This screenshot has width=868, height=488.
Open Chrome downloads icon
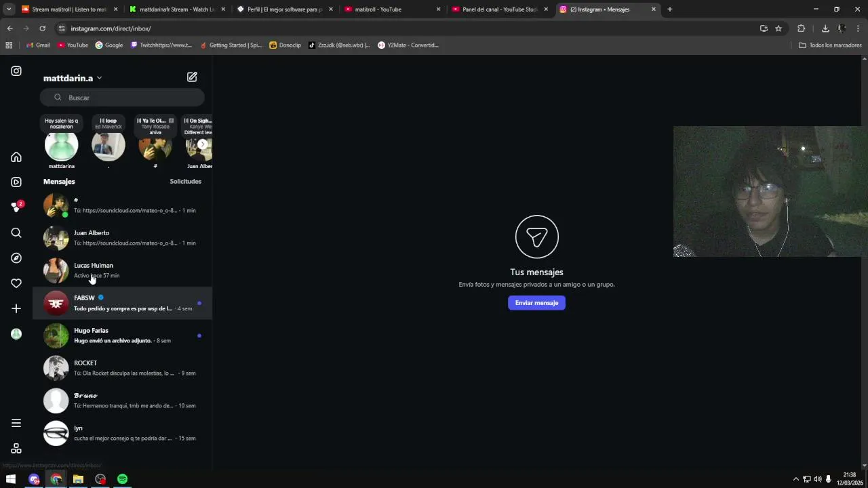point(825,28)
